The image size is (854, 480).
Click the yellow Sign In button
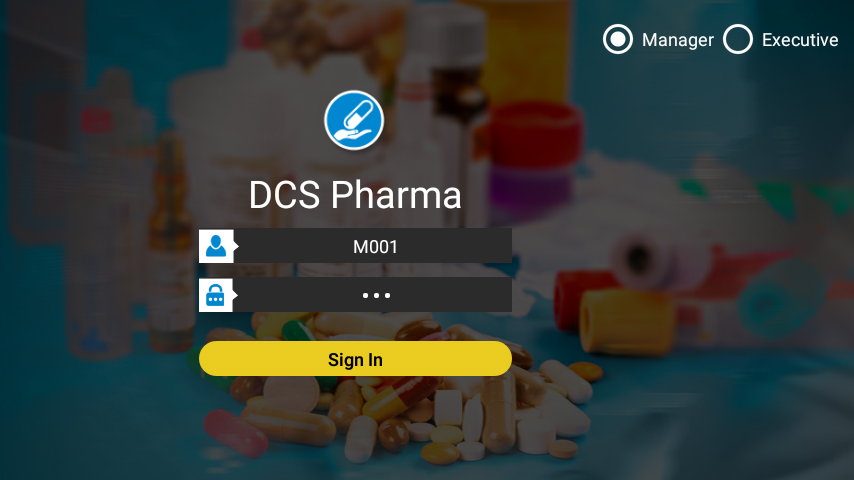click(x=355, y=359)
